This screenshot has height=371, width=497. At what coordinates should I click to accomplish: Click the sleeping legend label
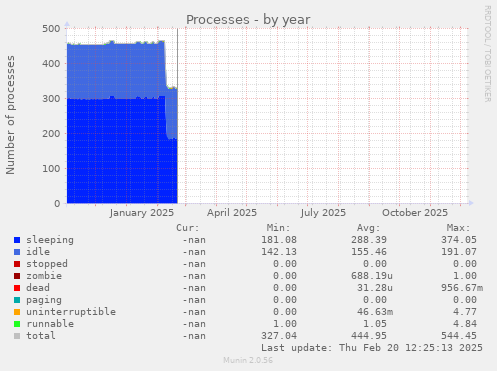50,240
